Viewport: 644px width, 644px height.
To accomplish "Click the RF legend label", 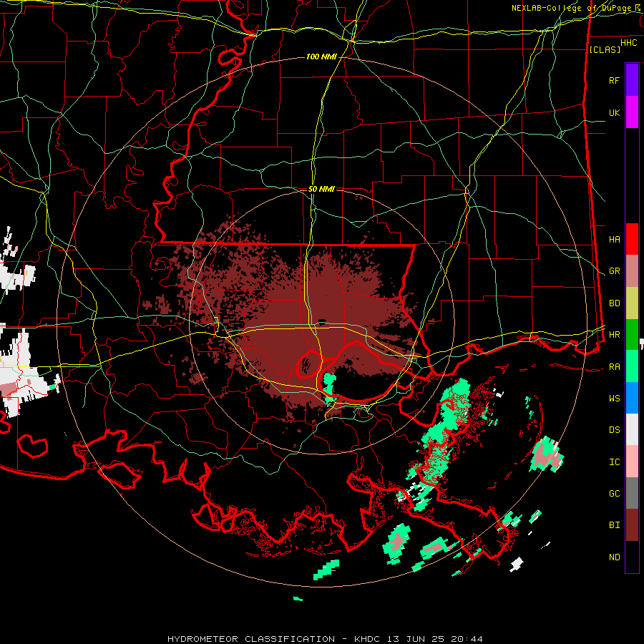I will [x=614, y=80].
